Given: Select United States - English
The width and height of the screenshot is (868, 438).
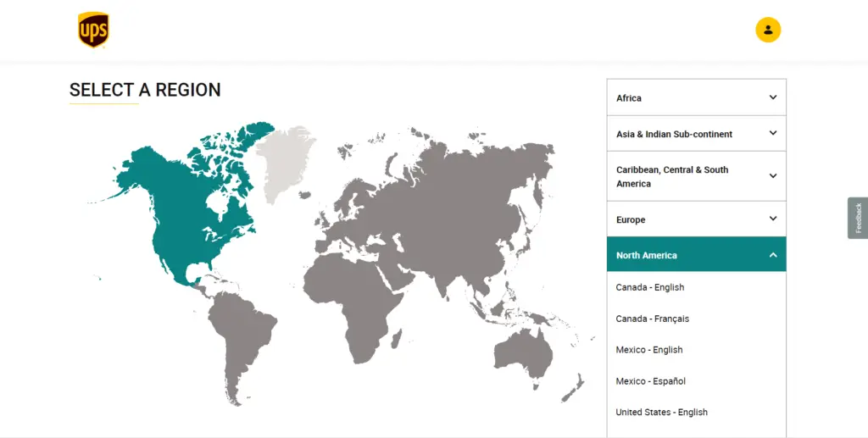Looking at the screenshot, I should tap(661, 412).
